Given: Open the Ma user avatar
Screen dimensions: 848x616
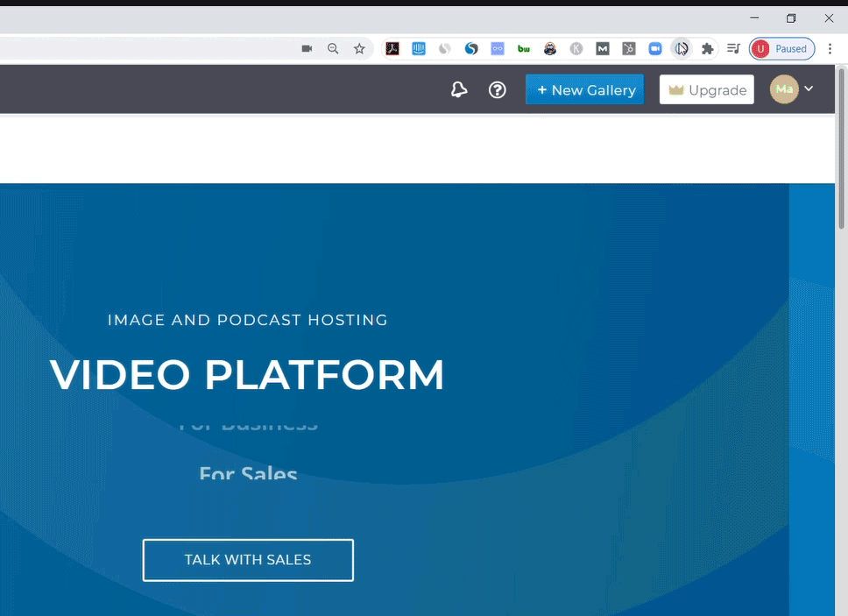Looking at the screenshot, I should coord(784,89).
